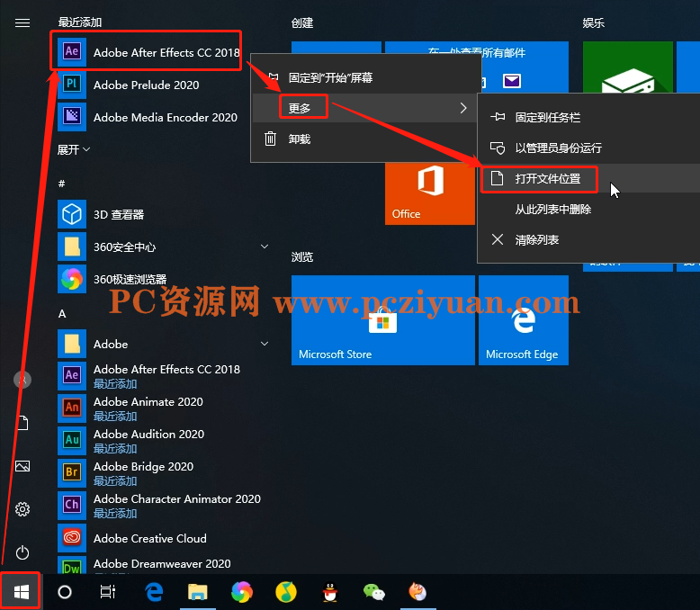
Task: Open Pictures from Start sidebar
Action: 22,466
